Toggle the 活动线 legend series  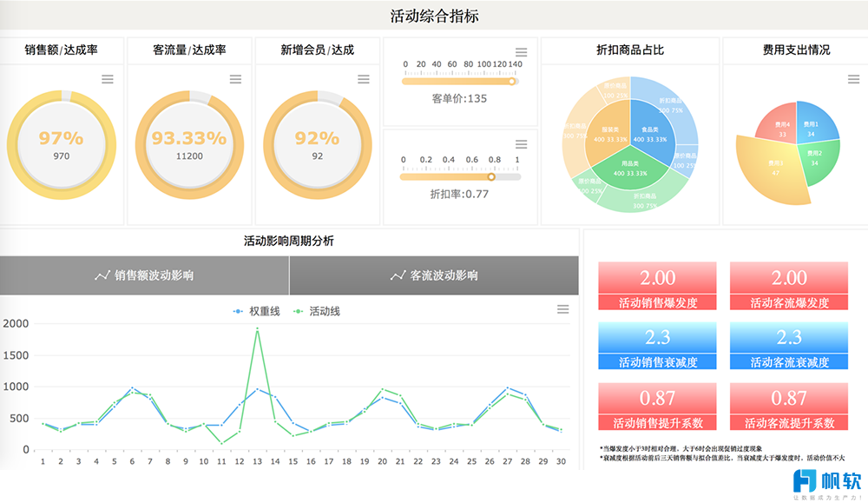[317, 311]
